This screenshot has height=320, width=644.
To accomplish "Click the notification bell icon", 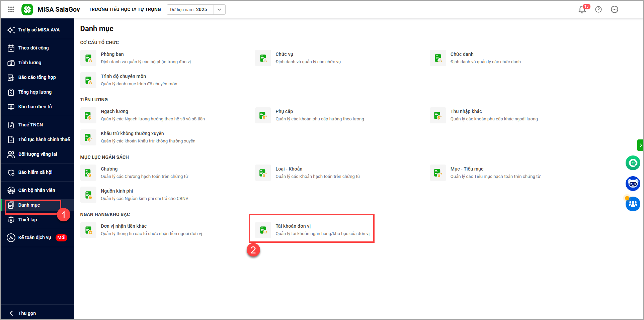I will point(582,10).
